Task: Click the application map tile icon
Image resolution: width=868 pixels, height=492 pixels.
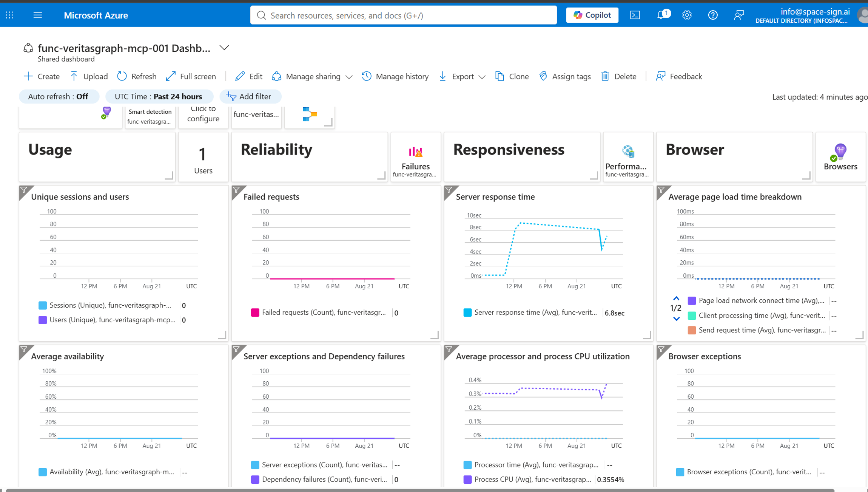Action: tap(310, 114)
